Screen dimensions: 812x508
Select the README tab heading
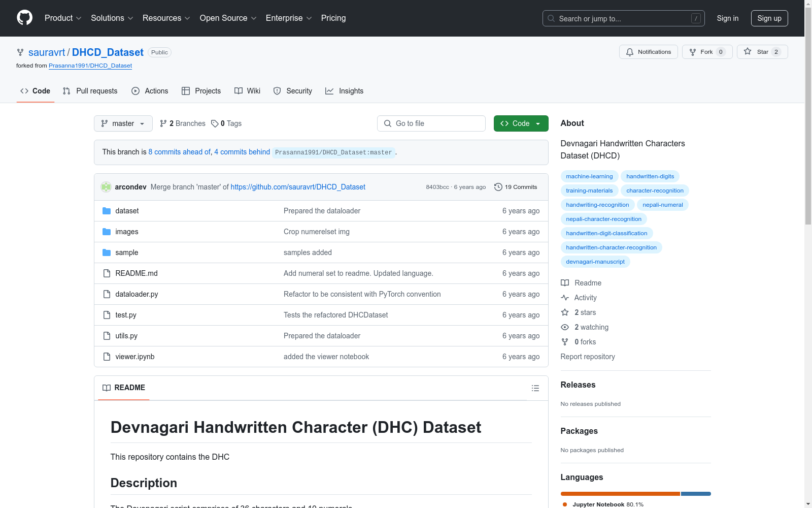[x=124, y=388]
